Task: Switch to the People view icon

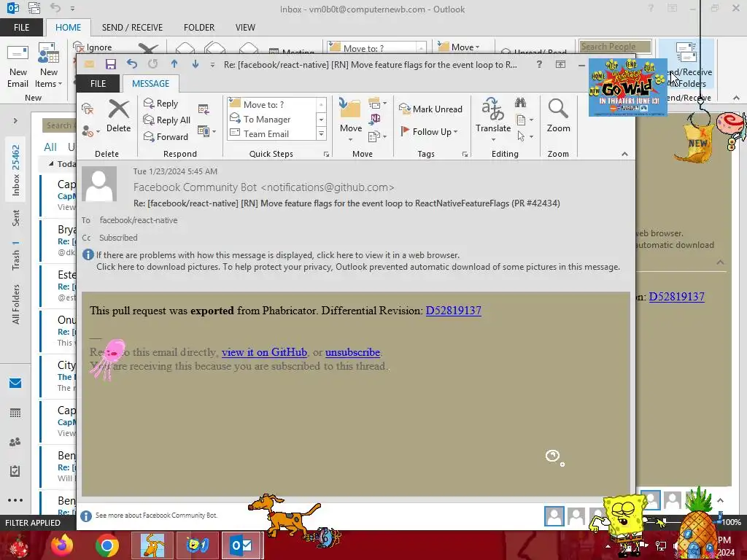Action: click(x=15, y=442)
